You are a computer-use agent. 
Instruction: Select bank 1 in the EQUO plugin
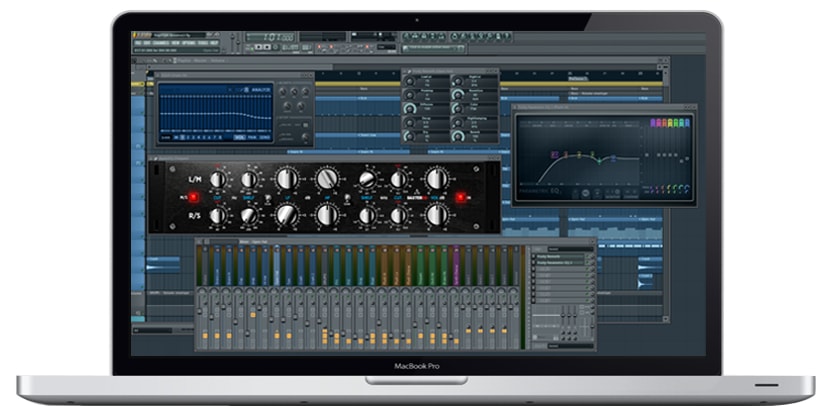click(x=182, y=137)
